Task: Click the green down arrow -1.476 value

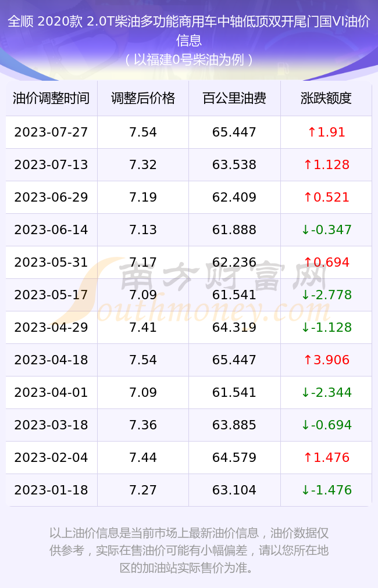Action: coord(326,490)
